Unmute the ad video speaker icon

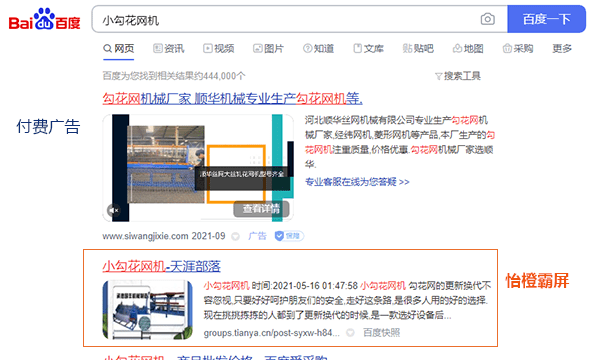[113, 210]
